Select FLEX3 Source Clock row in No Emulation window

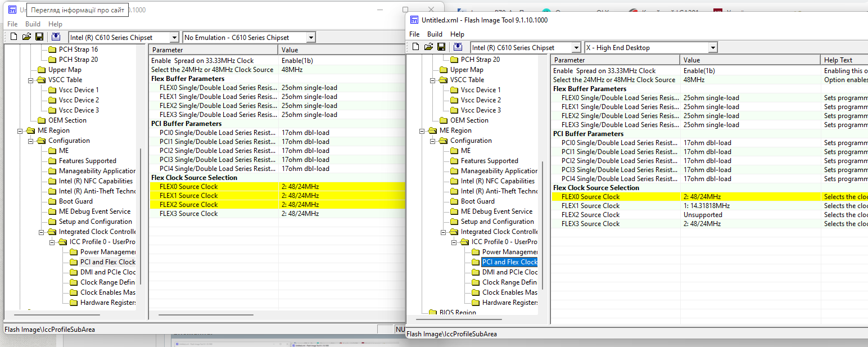click(x=277, y=214)
